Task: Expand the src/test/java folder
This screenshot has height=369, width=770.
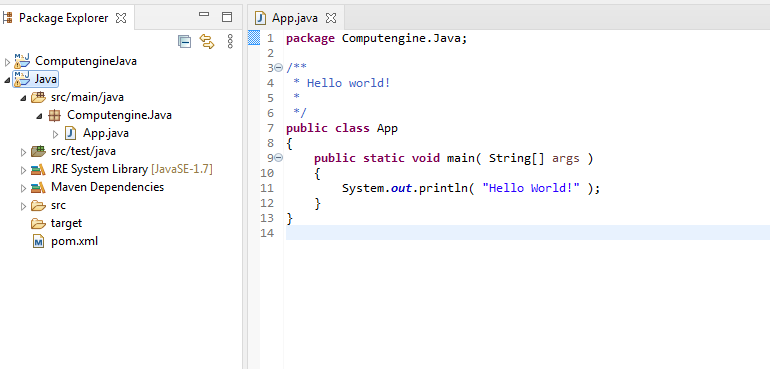Action: tap(23, 152)
